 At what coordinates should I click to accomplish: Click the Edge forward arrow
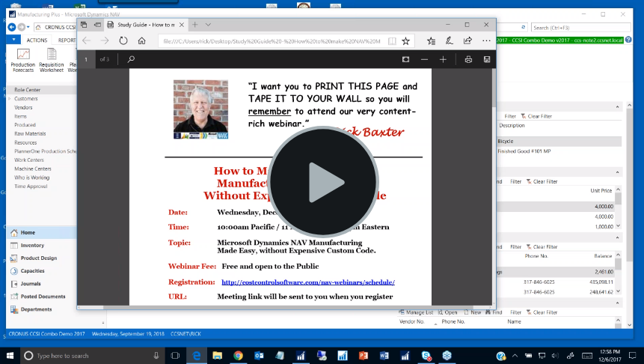pyautogui.click(x=105, y=40)
